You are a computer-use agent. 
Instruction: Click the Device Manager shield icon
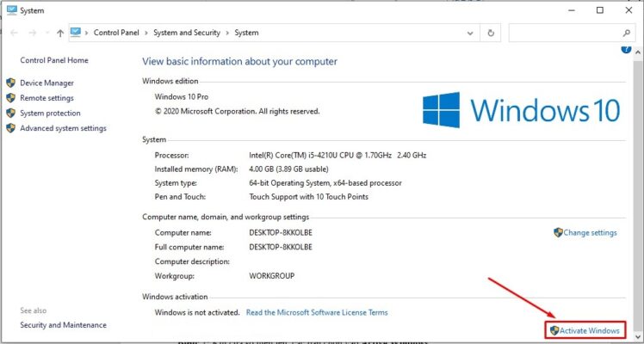10,83
